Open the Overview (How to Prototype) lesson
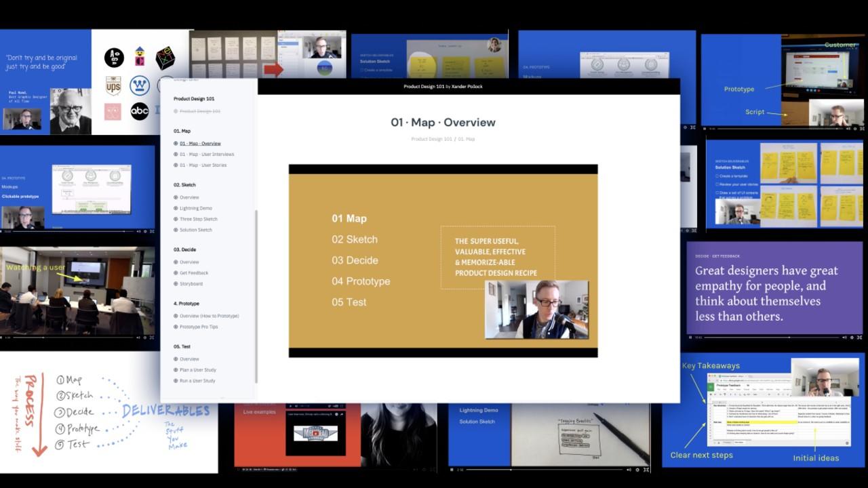The width and height of the screenshot is (868, 488). 210,316
